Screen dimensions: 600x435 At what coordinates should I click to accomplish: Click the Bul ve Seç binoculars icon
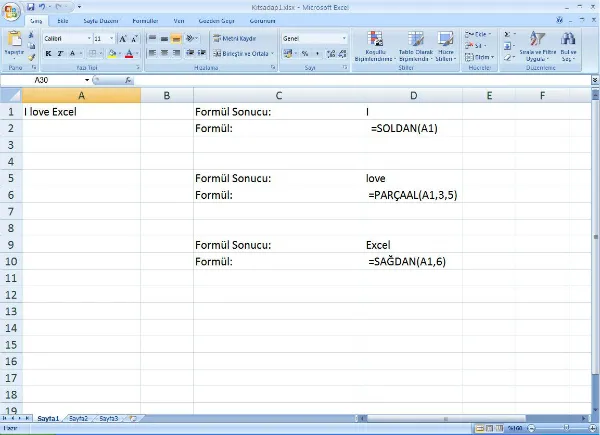(568, 46)
